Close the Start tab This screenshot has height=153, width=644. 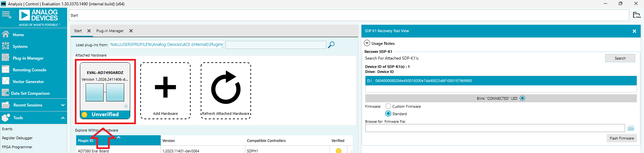click(89, 31)
